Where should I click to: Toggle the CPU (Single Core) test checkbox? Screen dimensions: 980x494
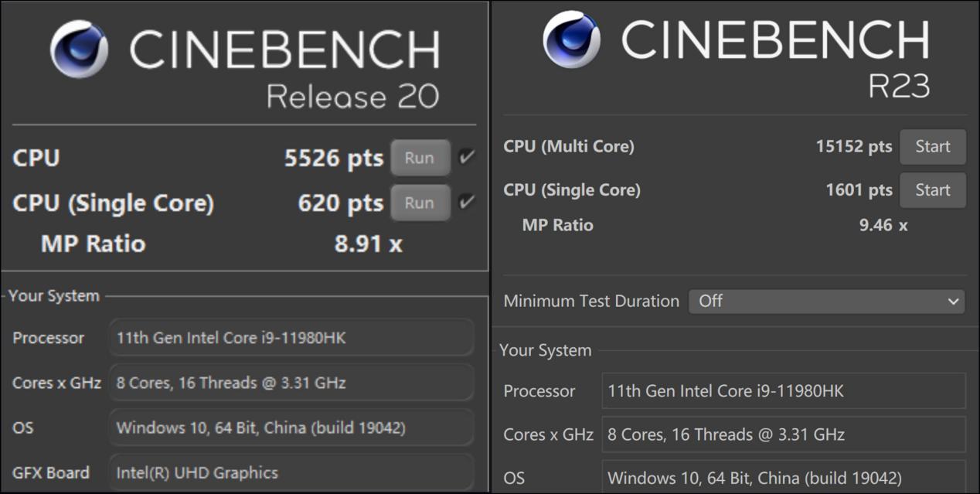coord(466,202)
